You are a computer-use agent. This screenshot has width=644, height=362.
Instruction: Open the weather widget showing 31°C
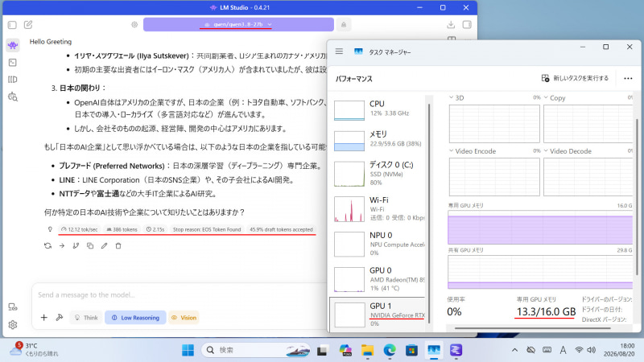point(34,349)
